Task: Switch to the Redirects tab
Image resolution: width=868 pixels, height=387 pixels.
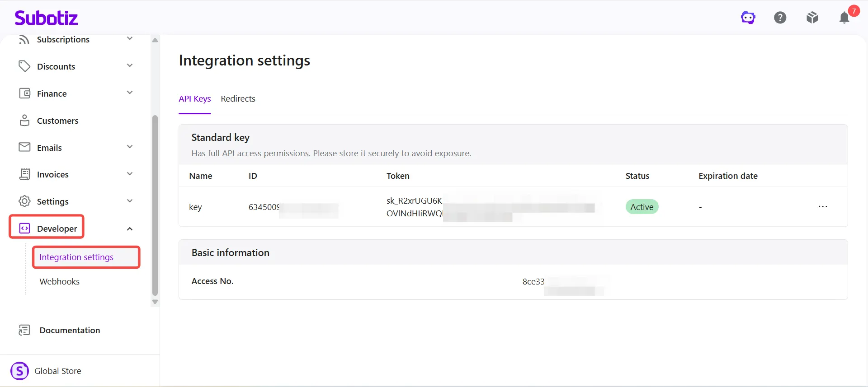Action: (238, 99)
